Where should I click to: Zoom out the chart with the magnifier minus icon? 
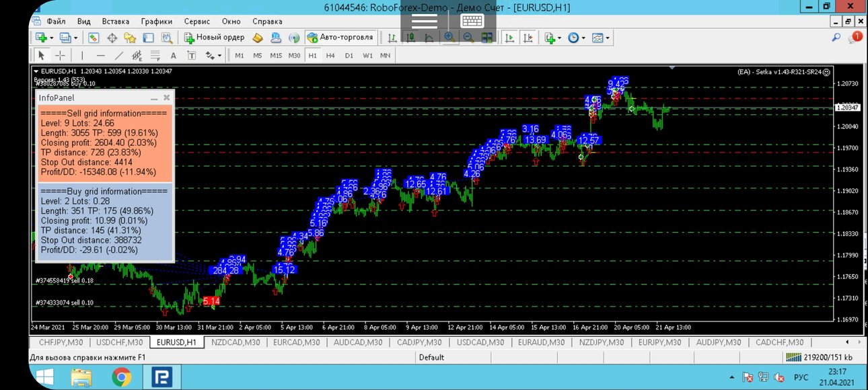click(x=468, y=38)
